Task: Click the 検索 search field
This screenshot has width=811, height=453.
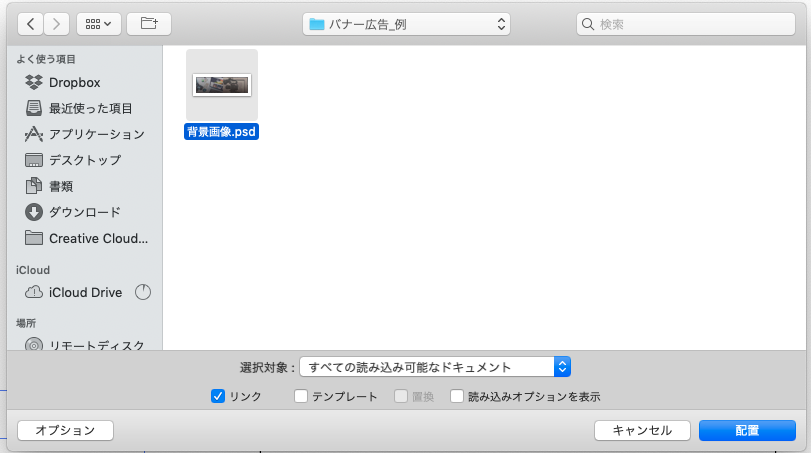Action: tap(688, 23)
